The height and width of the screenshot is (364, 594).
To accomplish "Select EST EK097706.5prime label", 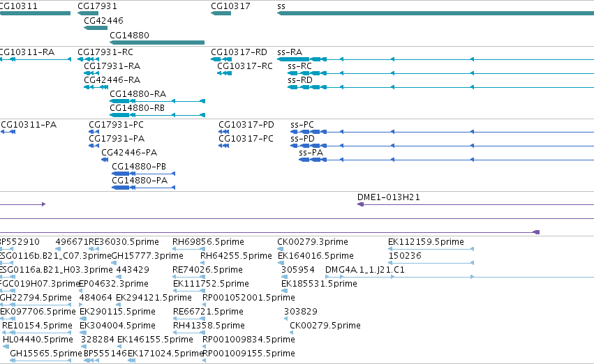I will coord(38,312).
